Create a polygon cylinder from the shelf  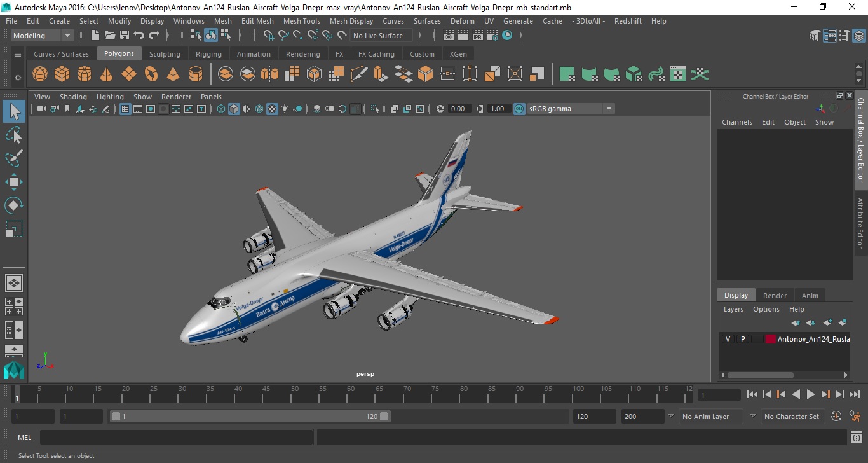(85, 74)
